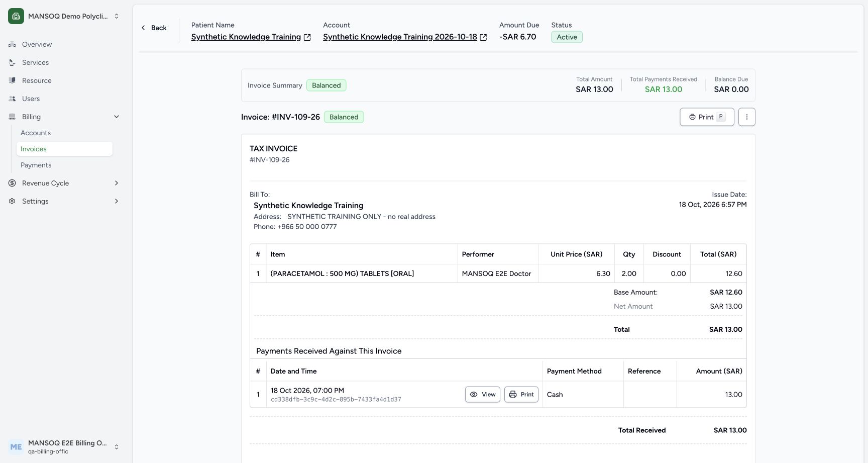This screenshot has height=463, width=868.
Task: Expand the Settings section chevron
Action: coord(117,201)
